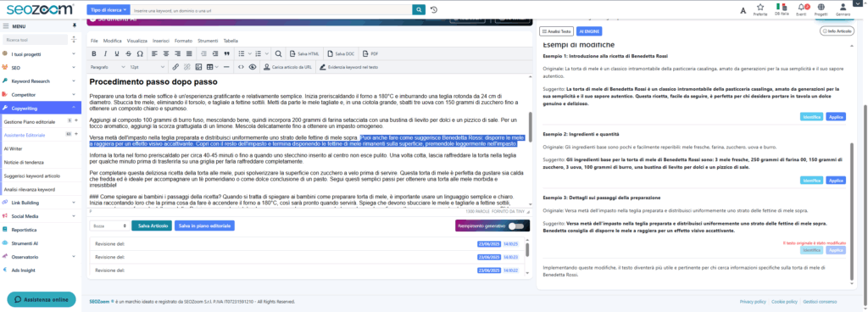Click Carica articolo da URL
Image resolution: width=868 pixels, height=312 pixels.
[x=288, y=67]
